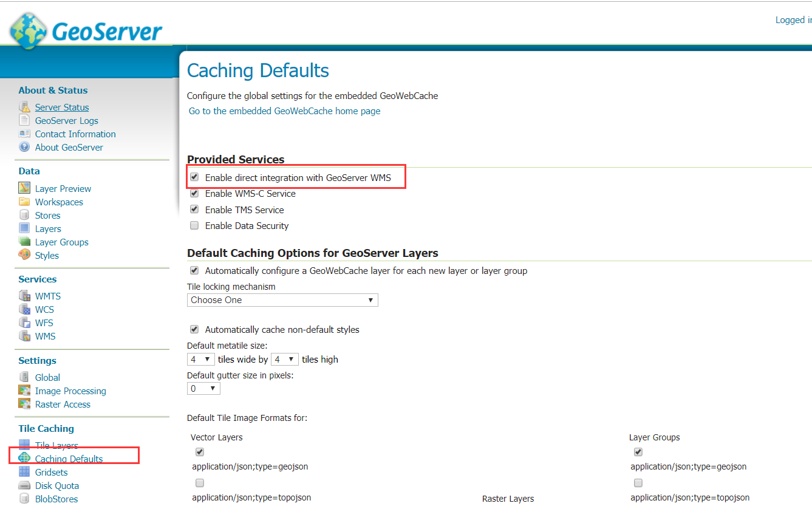Open the Global settings entry
Screen dimensions: 812x509
[x=47, y=377]
